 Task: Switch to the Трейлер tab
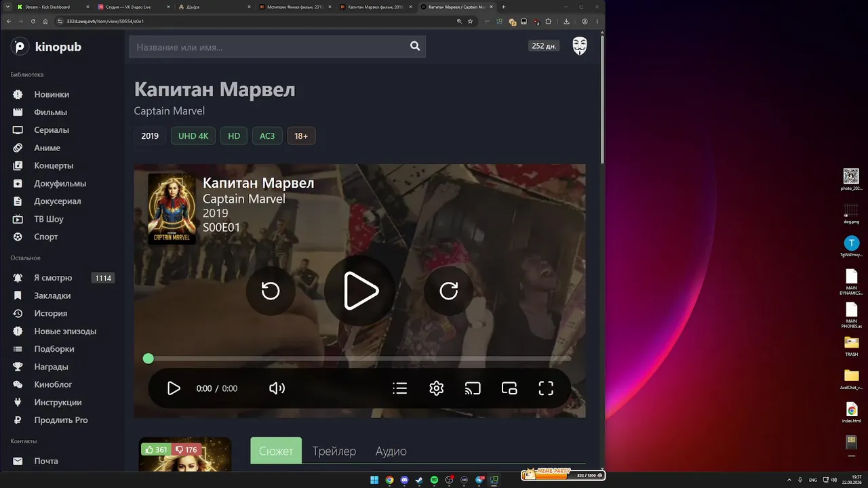[x=334, y=451]
